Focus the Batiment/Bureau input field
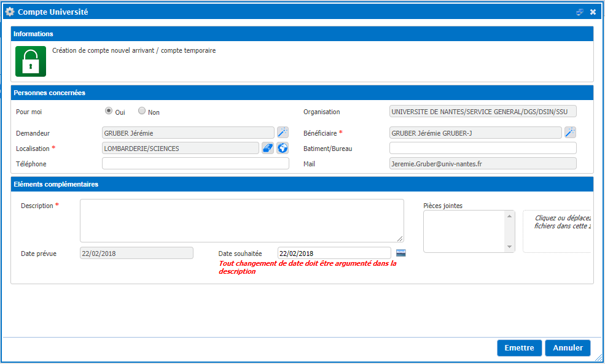 [x=483, y=148]
